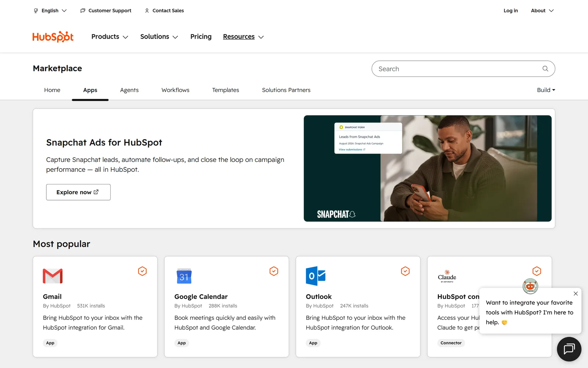Open the Pricing page link
The image size is (588, 368).
click(x=201, y=37)
